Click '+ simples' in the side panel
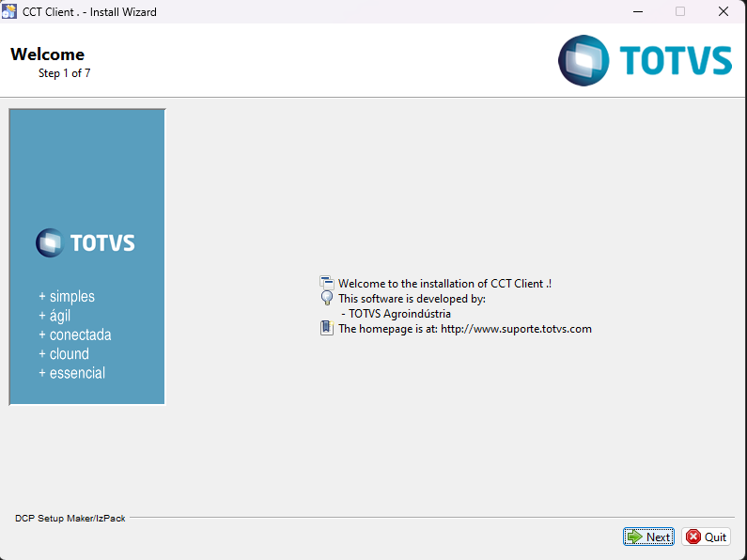 pyautogui.click(x=67, y=296)
